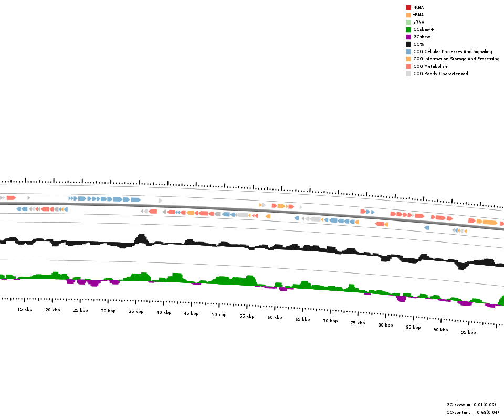Click the black GC% peak near 35 kbp

(x=141, y=239)
